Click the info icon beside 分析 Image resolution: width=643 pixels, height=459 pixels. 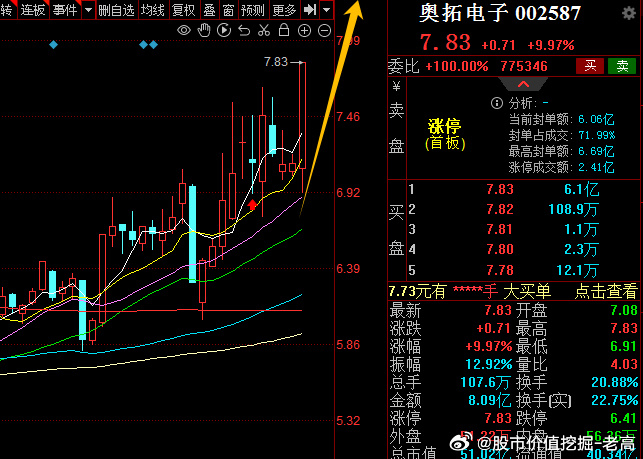click(495, 103)
